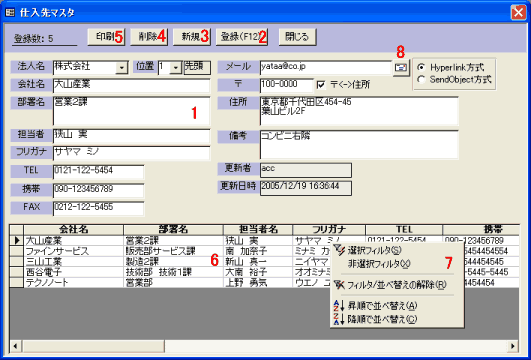The width and height of the screenshot is (531, 360).
Task: Click the 新山 真一 cell
Action: (x=258, y=262)
